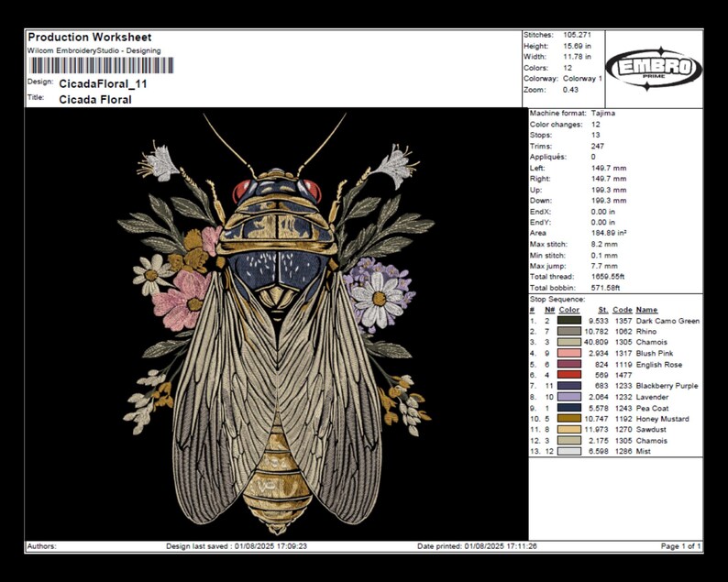Click the thread name 'Honey Mustard'

point(663,419)
